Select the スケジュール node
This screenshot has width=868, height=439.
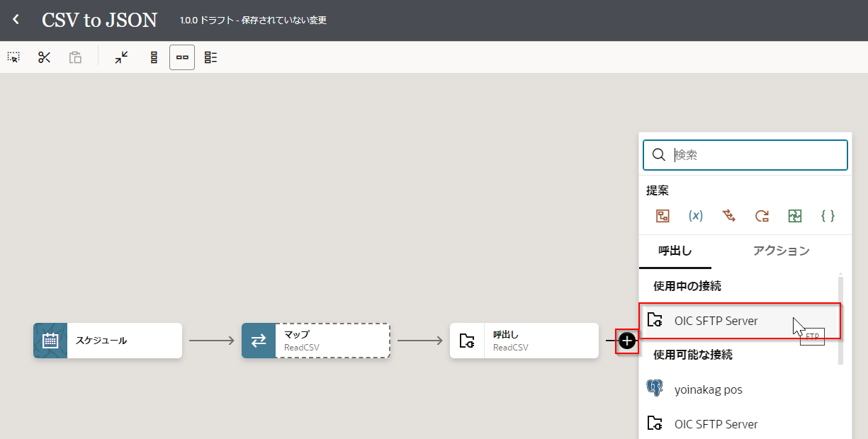[x=108, y=341]
